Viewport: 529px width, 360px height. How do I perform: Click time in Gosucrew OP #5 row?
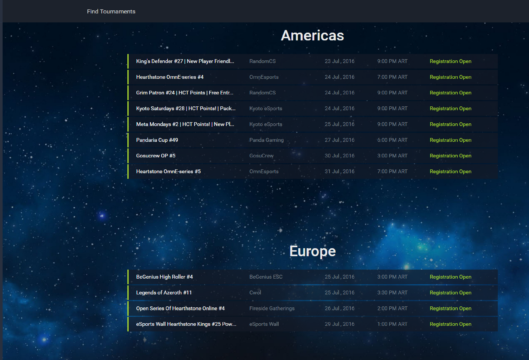point(392,156)
